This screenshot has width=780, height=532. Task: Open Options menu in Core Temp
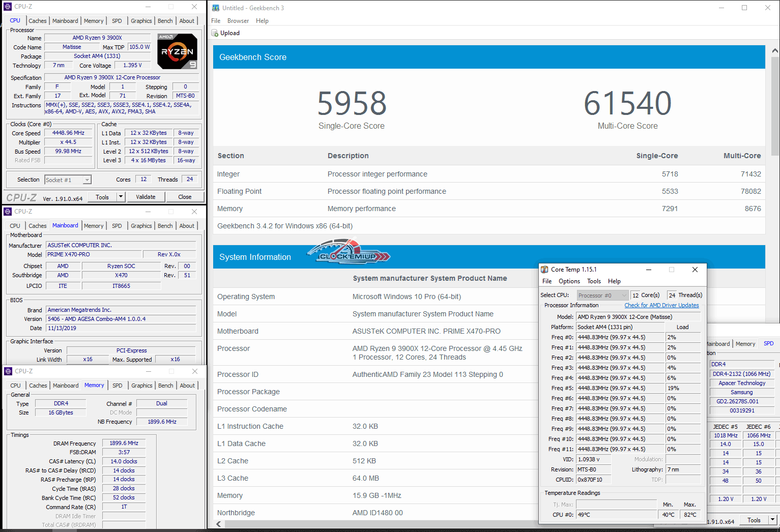coord(569,281)
